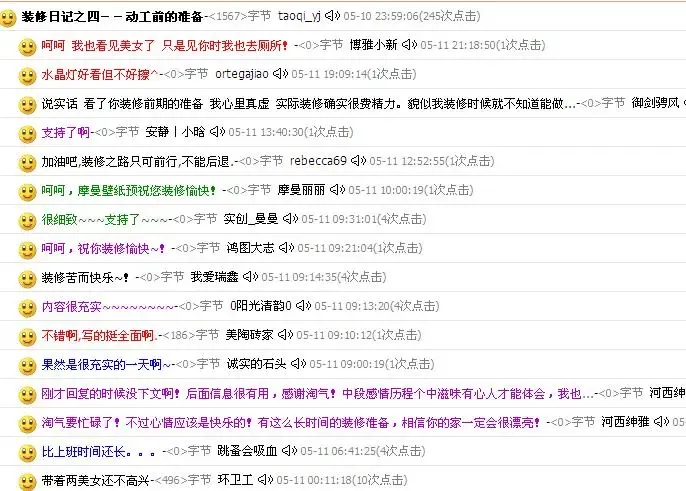The height and width of the screenshot is (491, 686).
Task: Click smiley icon beside 淘气要忙碌了
Action: tap(27, 424)
